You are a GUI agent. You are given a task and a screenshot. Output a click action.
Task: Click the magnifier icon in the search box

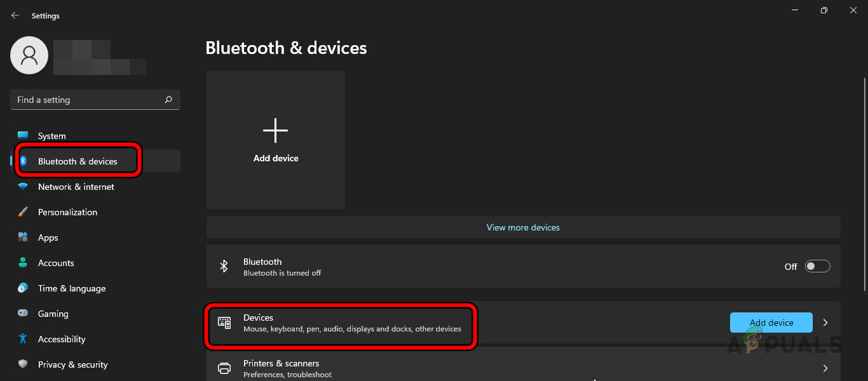tap(168, 100)
